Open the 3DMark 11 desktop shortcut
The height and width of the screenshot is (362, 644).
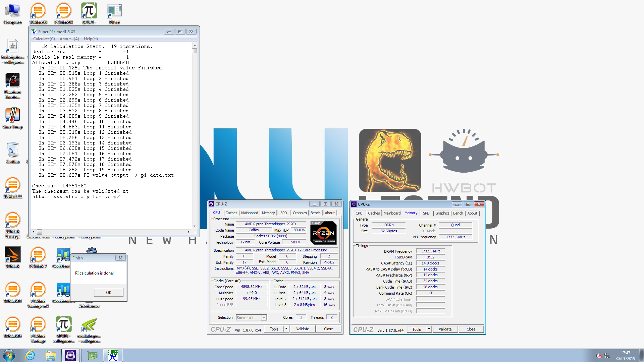pyautogui.click(x=13, y=188)
